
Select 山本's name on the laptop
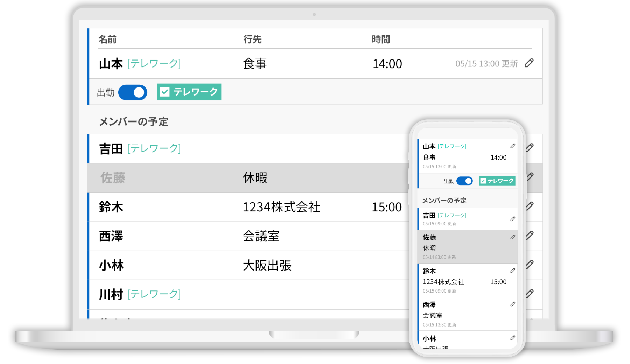(111, 64)
